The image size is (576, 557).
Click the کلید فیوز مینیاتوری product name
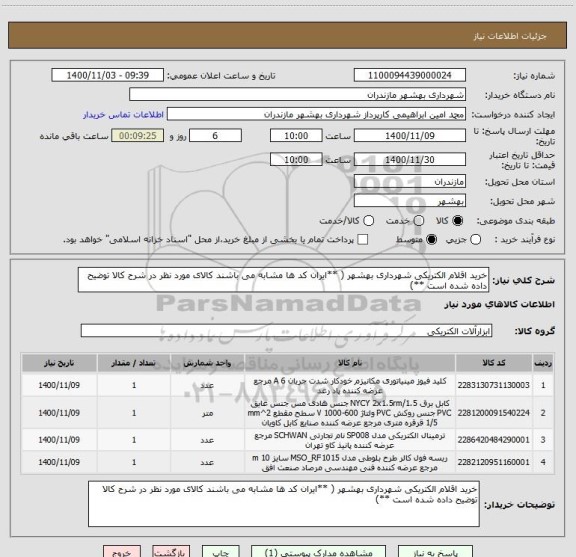click(350, 385)
